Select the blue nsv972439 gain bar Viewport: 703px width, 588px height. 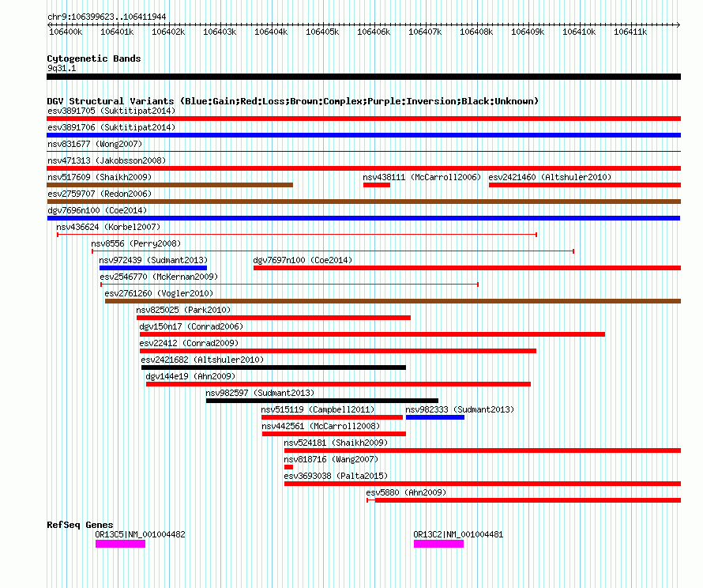point(153,268)
